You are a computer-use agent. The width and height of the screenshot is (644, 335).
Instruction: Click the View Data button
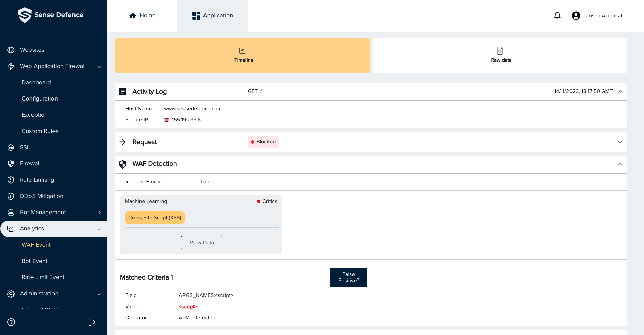[201, 243]
